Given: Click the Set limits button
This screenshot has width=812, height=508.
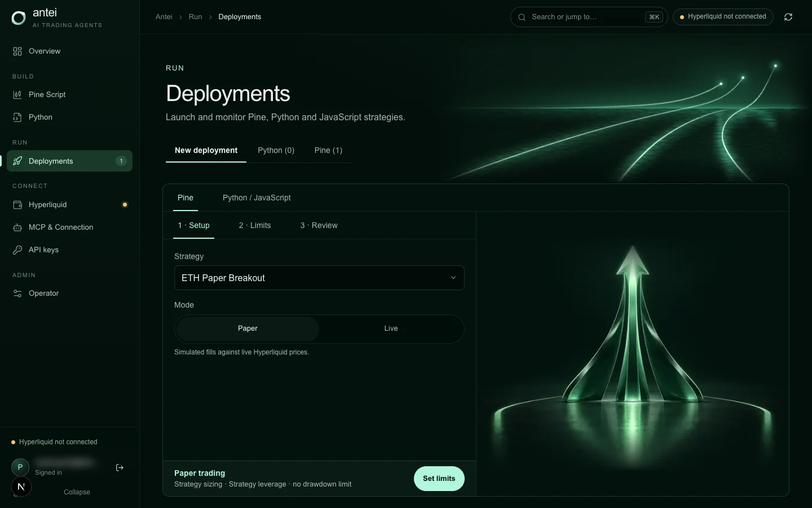Looking at the screenshot, I should (439, 479).
